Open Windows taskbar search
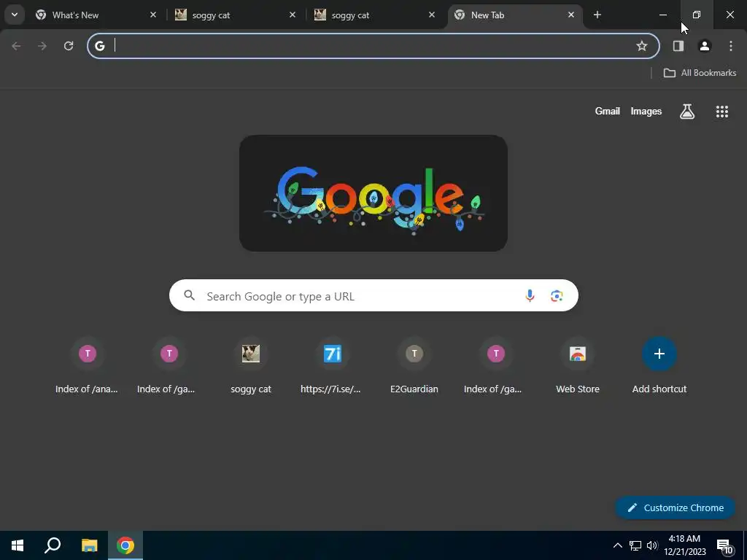The height and width of the screenshot is (560, 747). 53,545
